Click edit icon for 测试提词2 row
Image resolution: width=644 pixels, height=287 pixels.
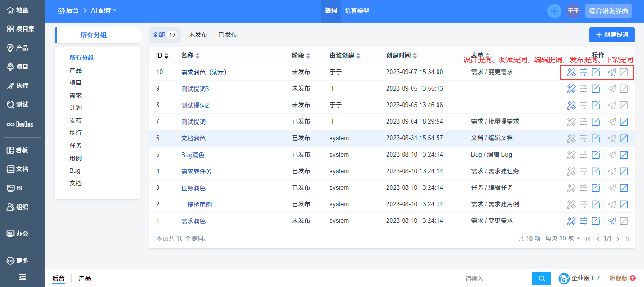click(595, 105)
